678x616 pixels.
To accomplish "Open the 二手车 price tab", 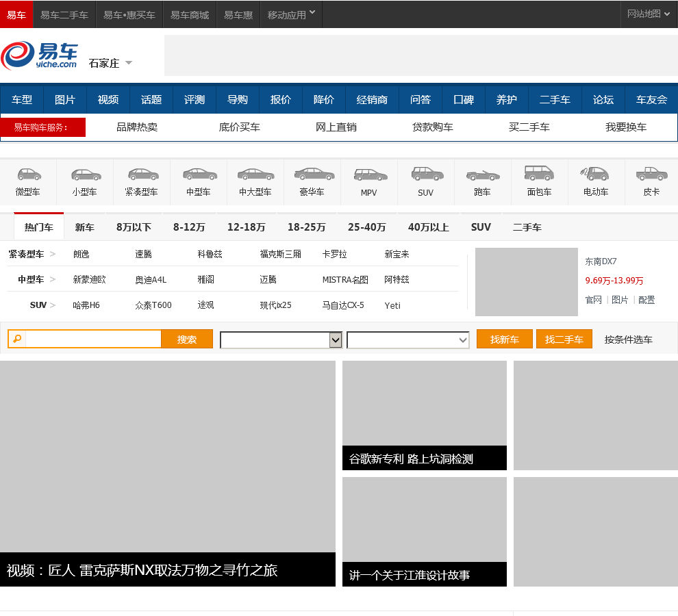I will pos(527,227).
